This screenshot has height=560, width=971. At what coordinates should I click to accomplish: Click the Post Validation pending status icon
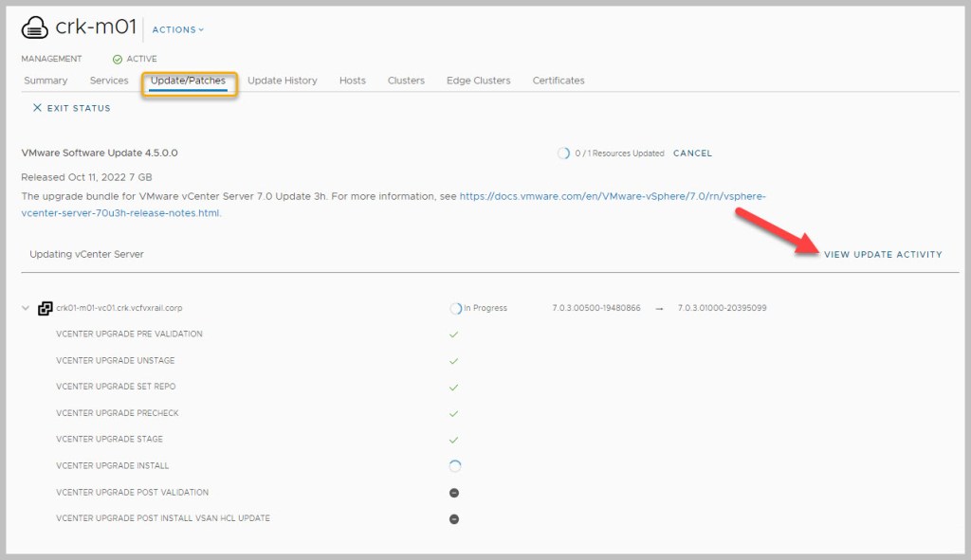(x=454, y=493)
